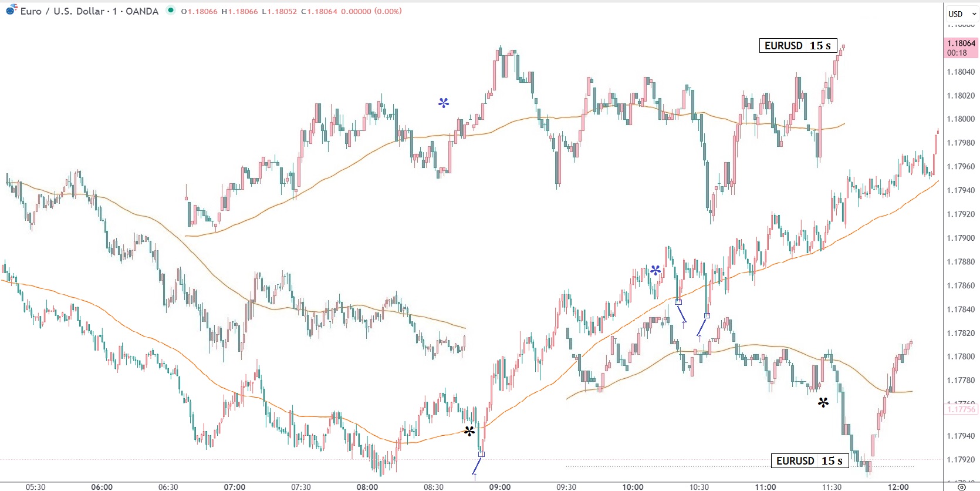Click the 1.17980 price axis label

coord(961,143)
